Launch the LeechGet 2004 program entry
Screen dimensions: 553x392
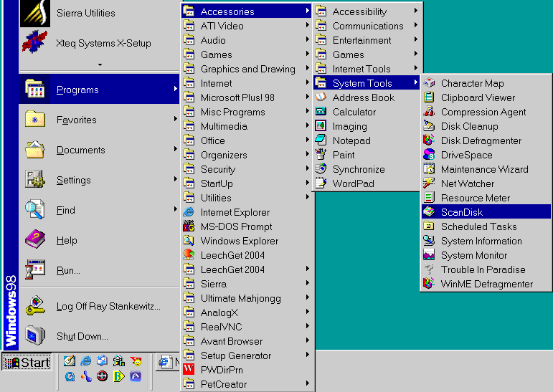point(247,255)
